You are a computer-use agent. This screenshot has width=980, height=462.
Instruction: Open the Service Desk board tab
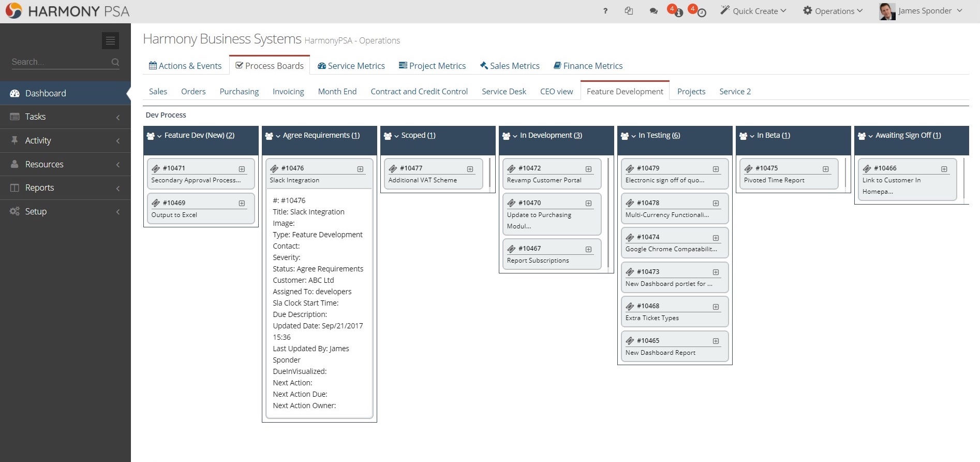pos(504,92)
